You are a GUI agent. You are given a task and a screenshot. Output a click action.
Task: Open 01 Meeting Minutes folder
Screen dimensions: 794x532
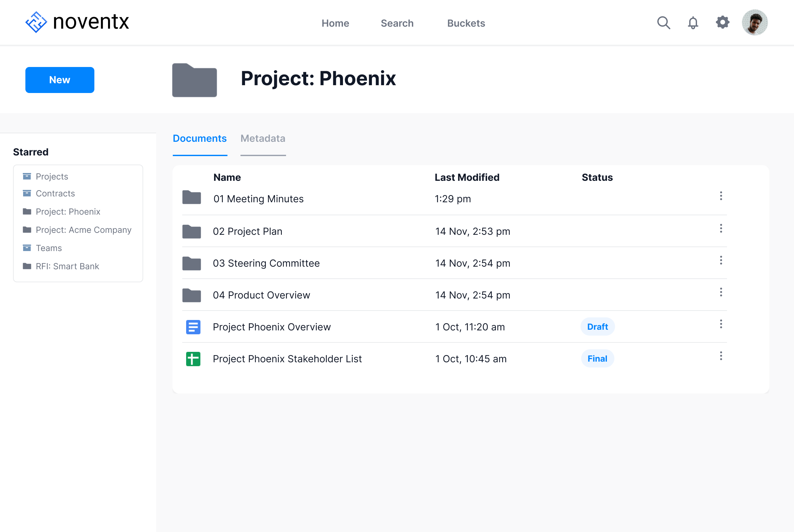pos(258,199)
